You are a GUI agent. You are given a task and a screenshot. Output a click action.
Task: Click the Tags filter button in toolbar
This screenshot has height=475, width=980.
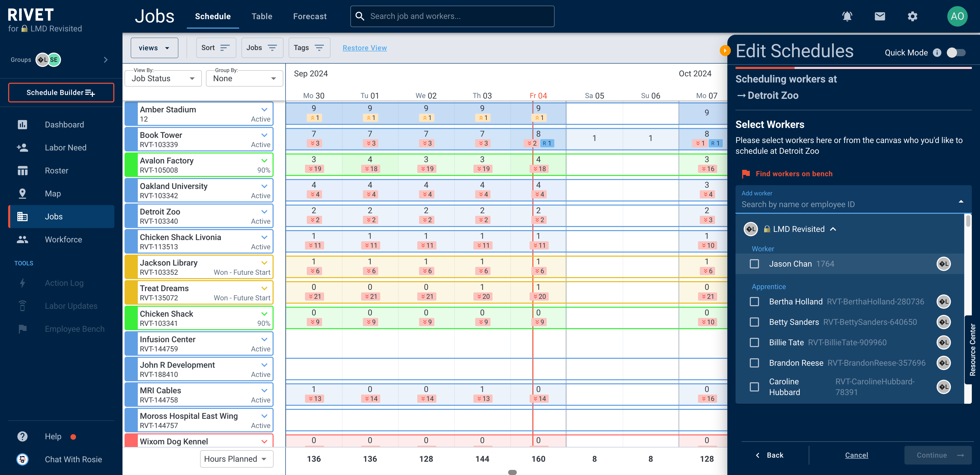click(x=309, y=47)
